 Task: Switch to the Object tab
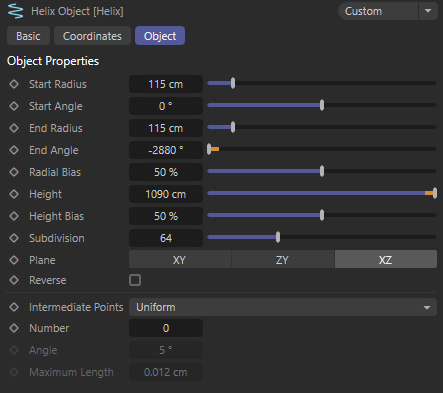[160, 36]
